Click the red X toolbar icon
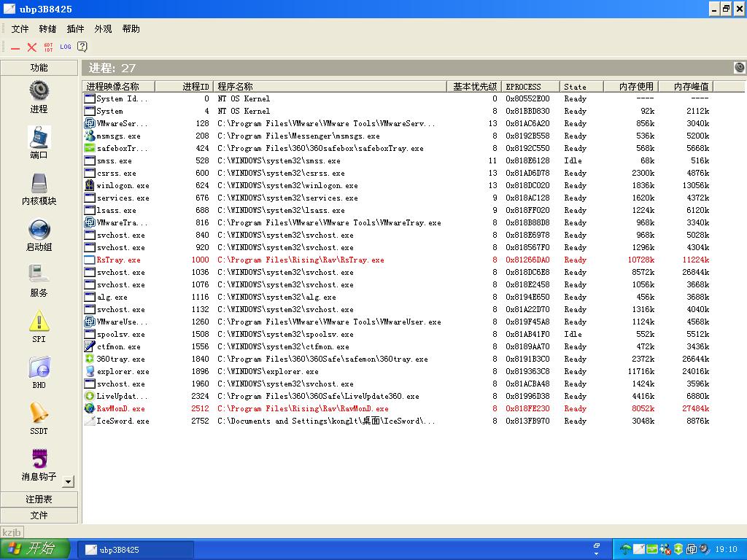 [x=32, y=47]
